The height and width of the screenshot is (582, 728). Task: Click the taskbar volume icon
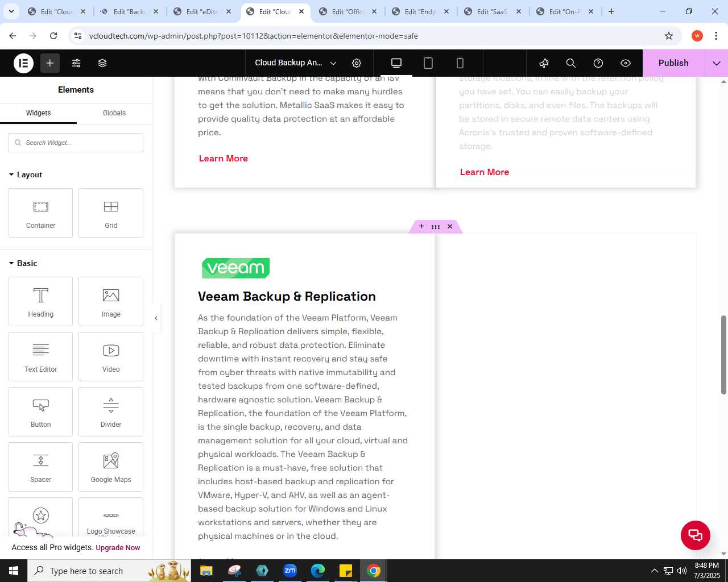click(682, 571)
